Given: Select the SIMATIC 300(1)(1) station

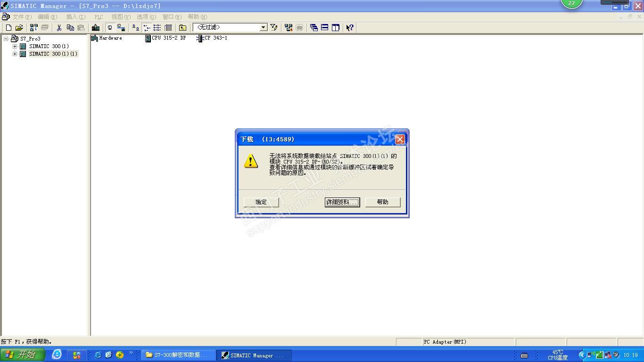Looking at the screenshot, I should [53, 54].
